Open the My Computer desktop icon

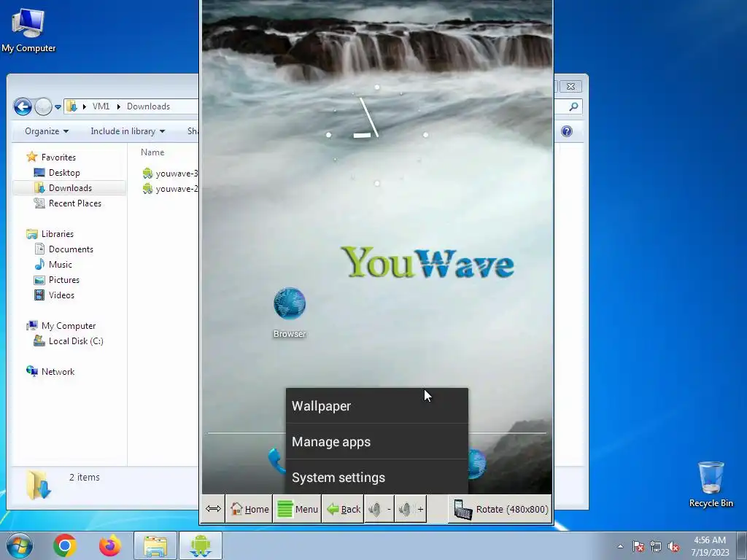coord(28,31)
